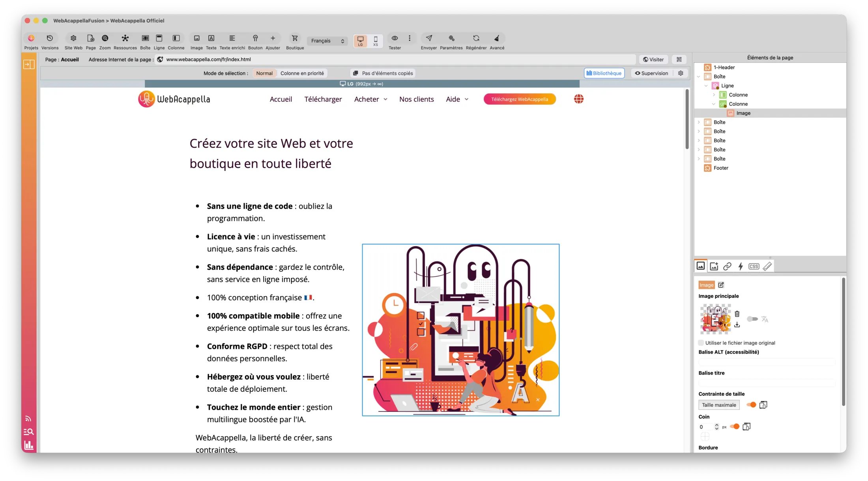Open the lightning actions tab
The height and width of the screenshot is (481, 868).
click(741, 267)
